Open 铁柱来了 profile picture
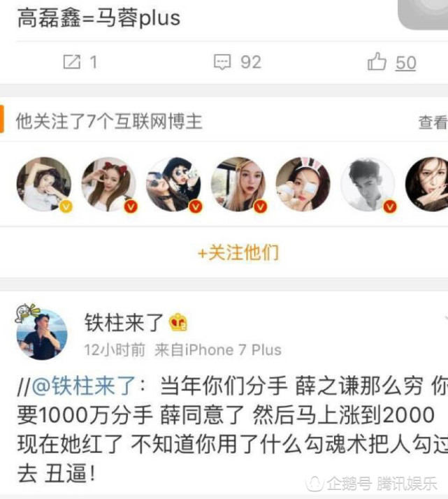The image size is (448, 499). coord(42,334)
